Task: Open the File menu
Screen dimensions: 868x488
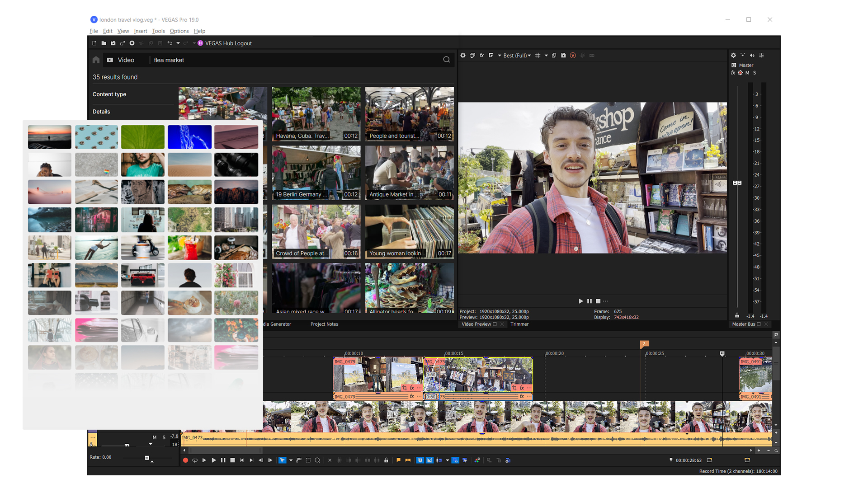Action: (94, 31)
